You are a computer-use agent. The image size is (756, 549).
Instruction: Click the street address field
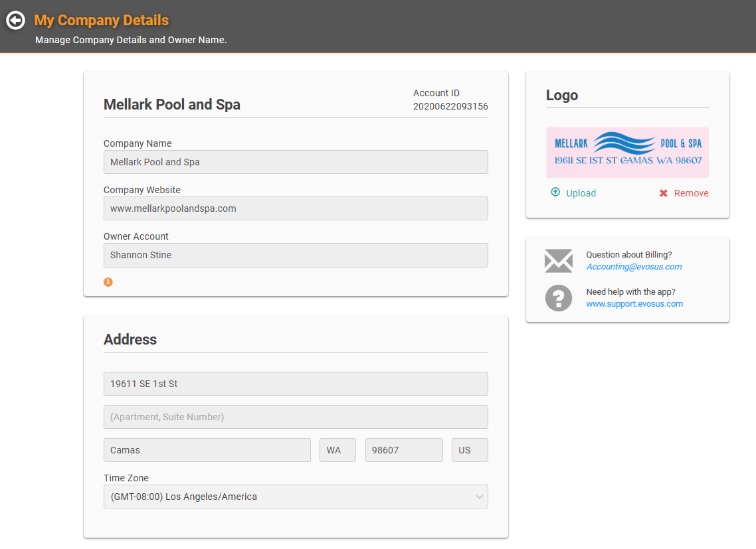295,384
